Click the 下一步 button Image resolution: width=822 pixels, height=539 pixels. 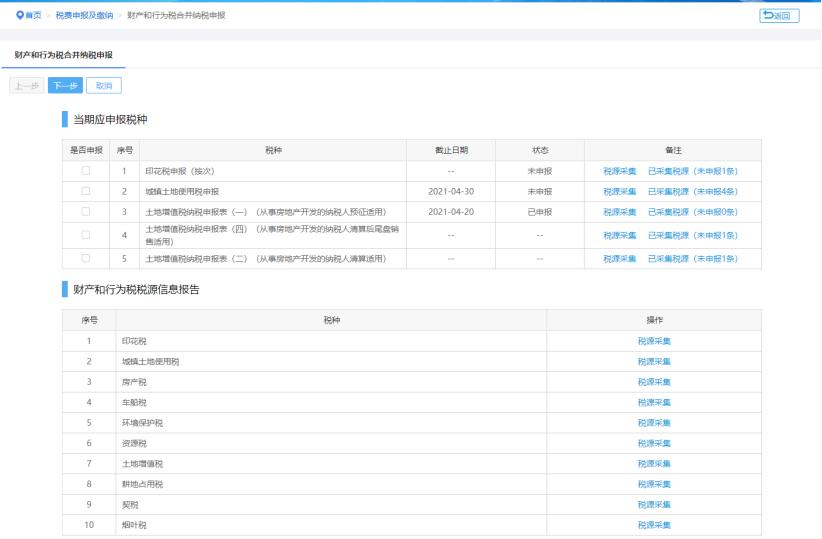[65, 85]
